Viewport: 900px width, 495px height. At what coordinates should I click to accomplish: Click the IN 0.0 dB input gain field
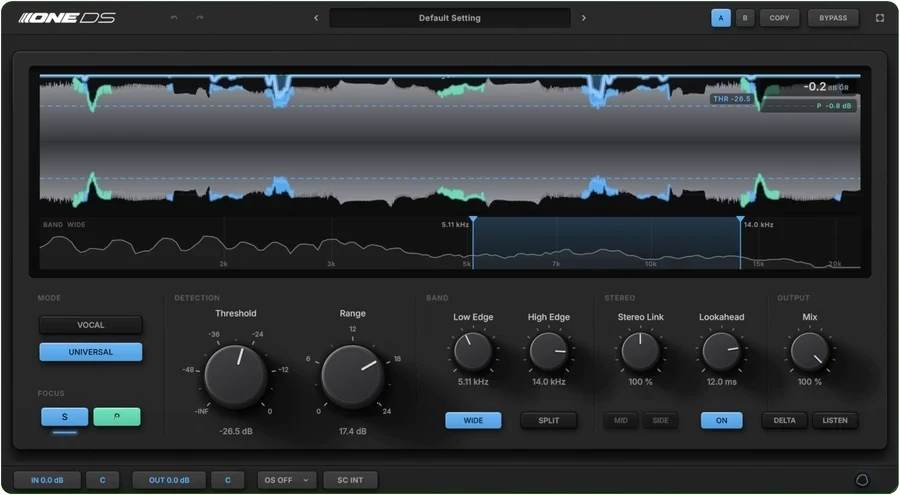tap(47, 480)
